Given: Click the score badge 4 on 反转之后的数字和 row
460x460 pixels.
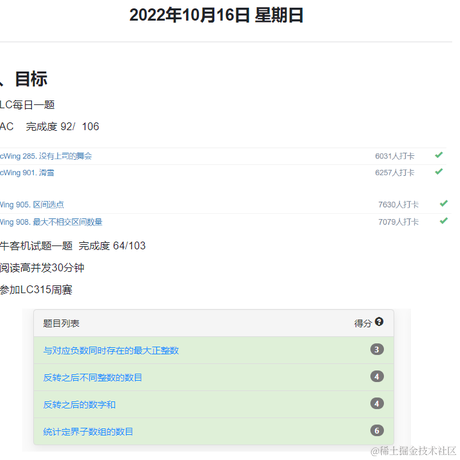Looking at the screenshot, I should [x=377, y=404].
